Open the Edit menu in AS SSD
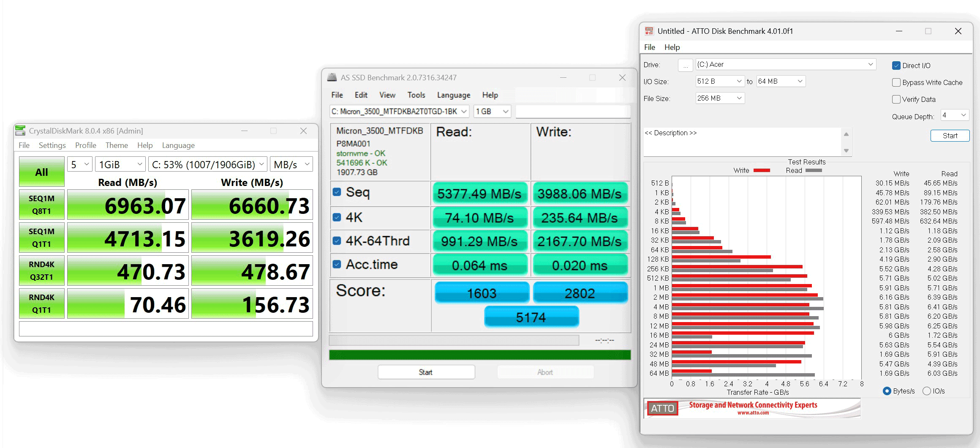980x448 pixels. 361,95
